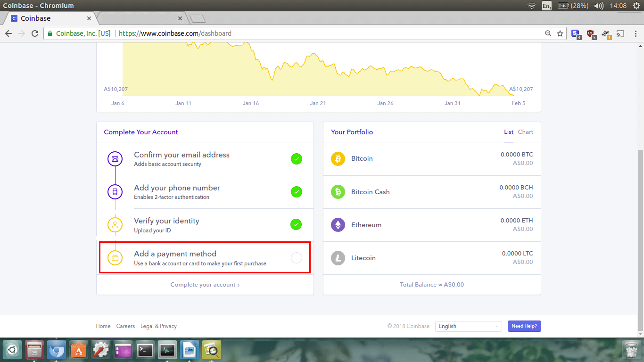Click empty circle beside Add a payment method

(296, 257)
